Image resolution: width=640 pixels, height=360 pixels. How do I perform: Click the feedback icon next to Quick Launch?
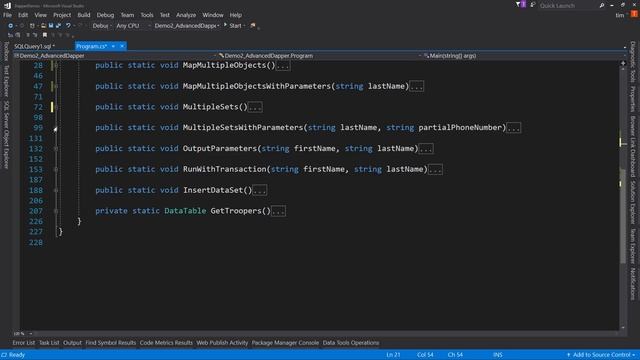(x=533, y=5)
